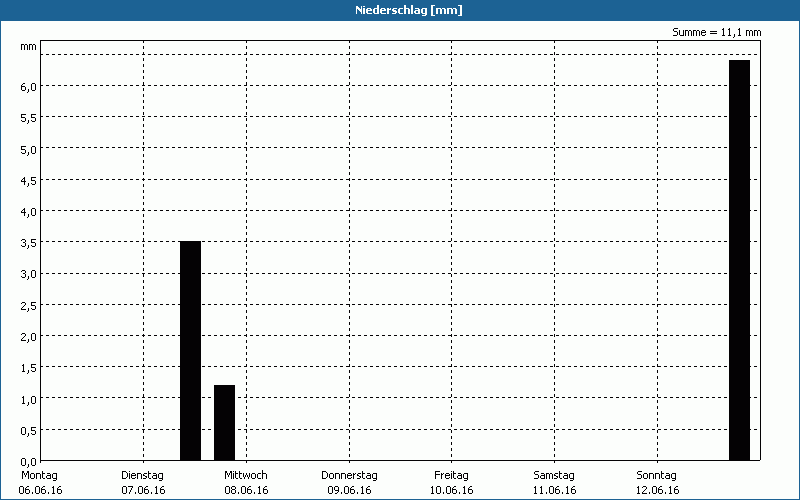Click the 3,0 y-axis value
Image resolution: width=800 pixels, height=500 pixels.
tap(29, 274)
